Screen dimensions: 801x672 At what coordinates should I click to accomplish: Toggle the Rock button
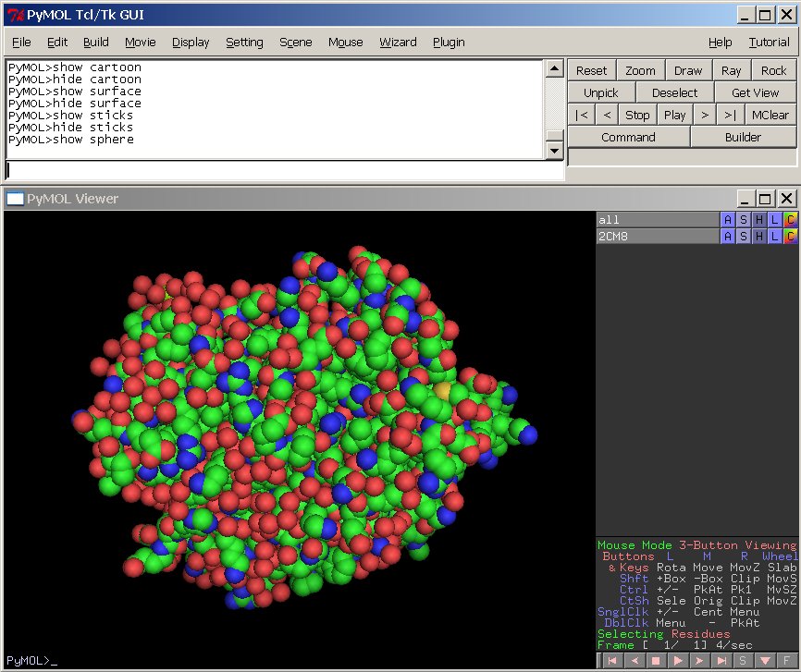773,70
